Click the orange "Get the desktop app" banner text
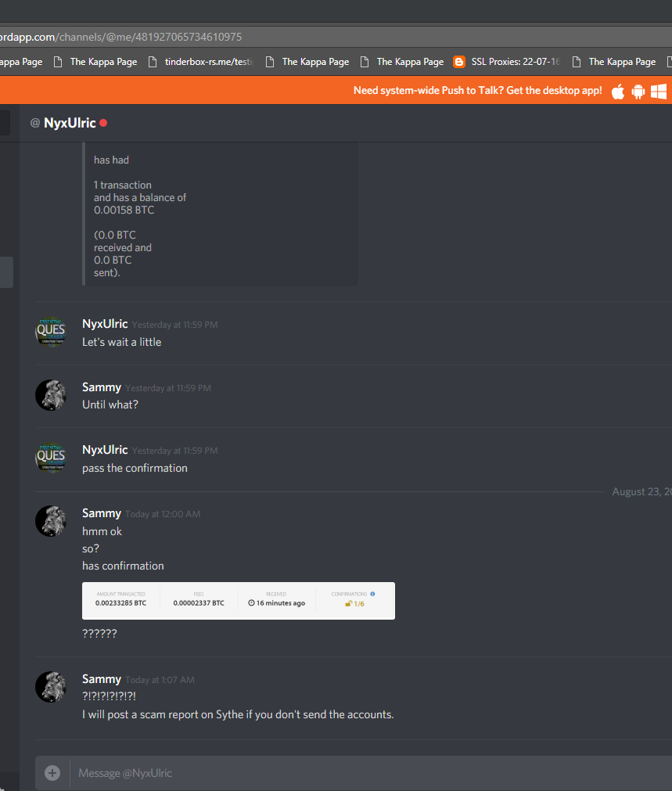Screen dimensions: 672x791 click(x=477, y=90)
